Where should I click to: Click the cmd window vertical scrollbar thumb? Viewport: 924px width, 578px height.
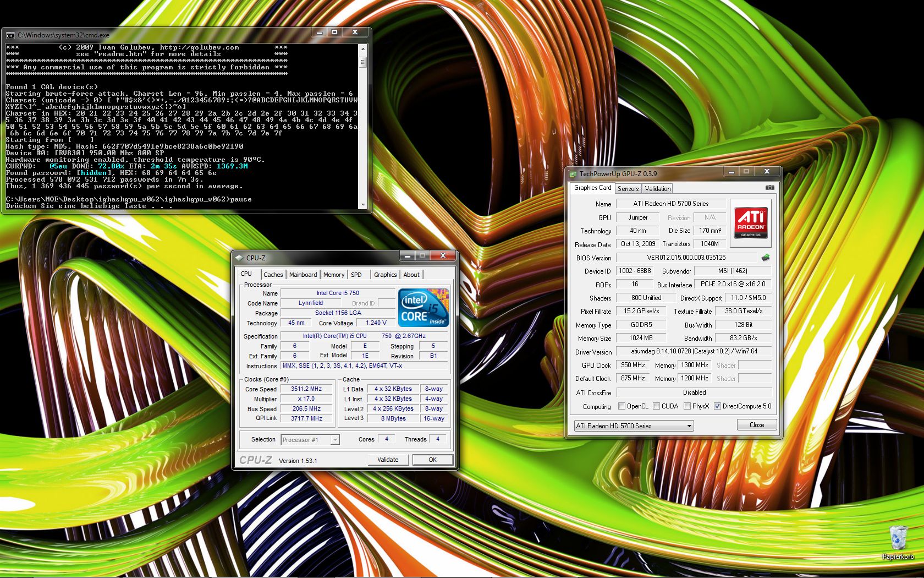pyautogui.click(x=362, y=62)
